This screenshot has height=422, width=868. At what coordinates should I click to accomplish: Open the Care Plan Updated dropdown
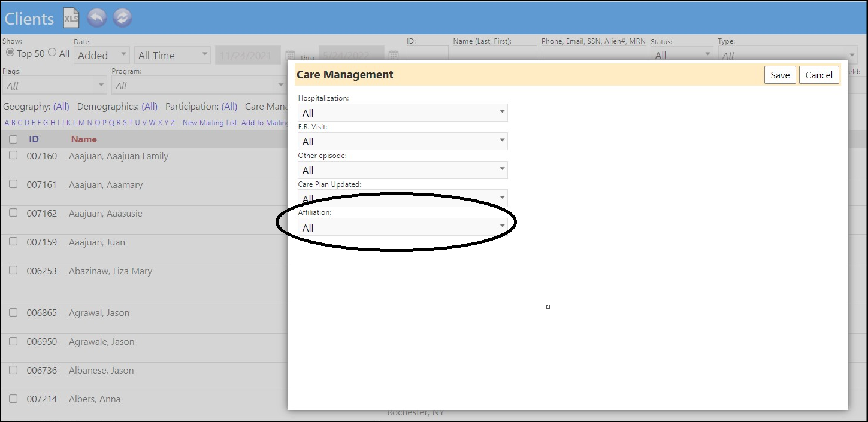coord(403,198)
